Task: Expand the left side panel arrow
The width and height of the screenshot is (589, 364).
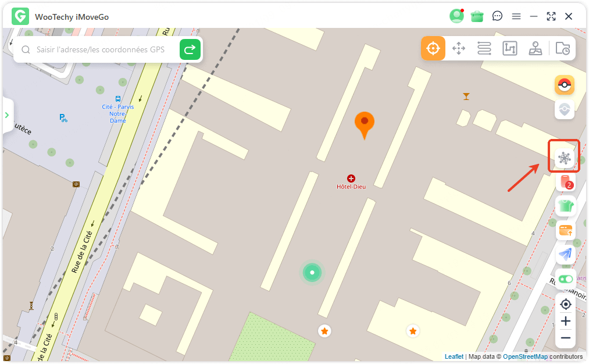Action: point(7,115)
